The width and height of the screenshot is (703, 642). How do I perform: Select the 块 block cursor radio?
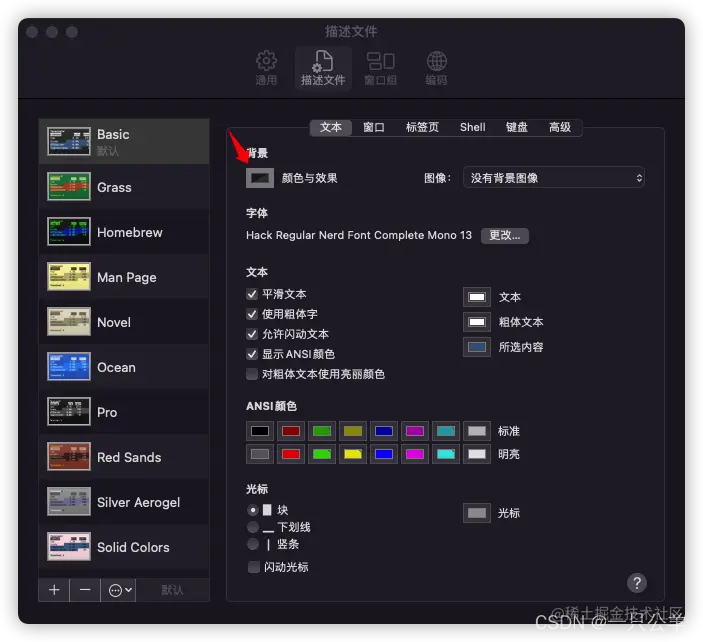[x=253, y=510]
